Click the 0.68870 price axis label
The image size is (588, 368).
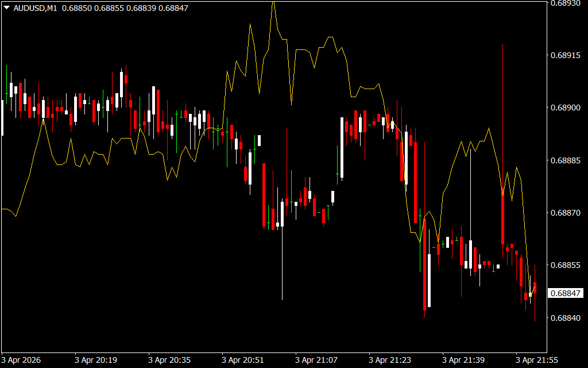[566, 213]
